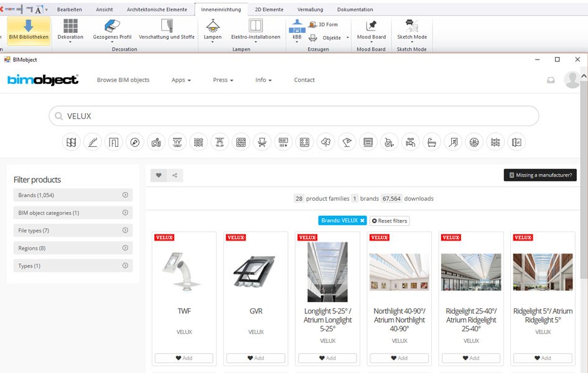This screenshot has width=588, height=373.
Task: Select the wheelchair accessibility category icon
Action: point(390,142)
